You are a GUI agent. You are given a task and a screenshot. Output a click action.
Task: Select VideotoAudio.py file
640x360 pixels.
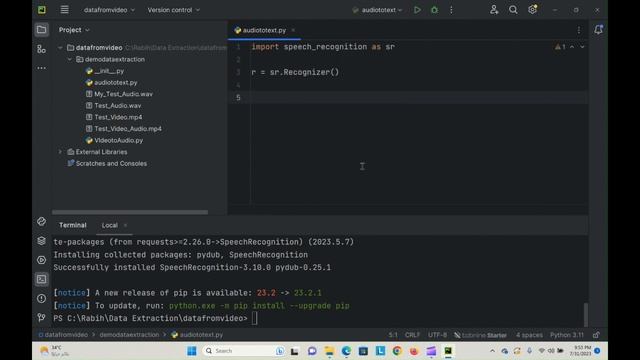(114, 140)
